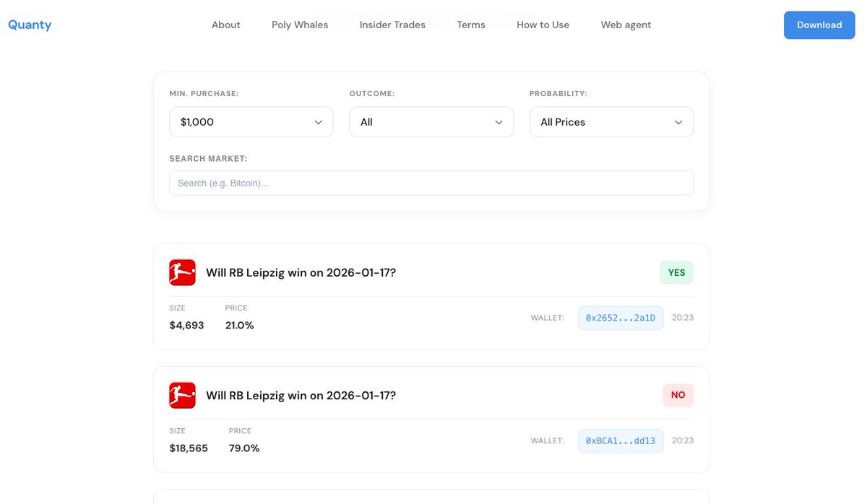Viewport: 867px width, 504px height.
Task: Open the Probability All Prices dropdown
Action: (611, 122)
